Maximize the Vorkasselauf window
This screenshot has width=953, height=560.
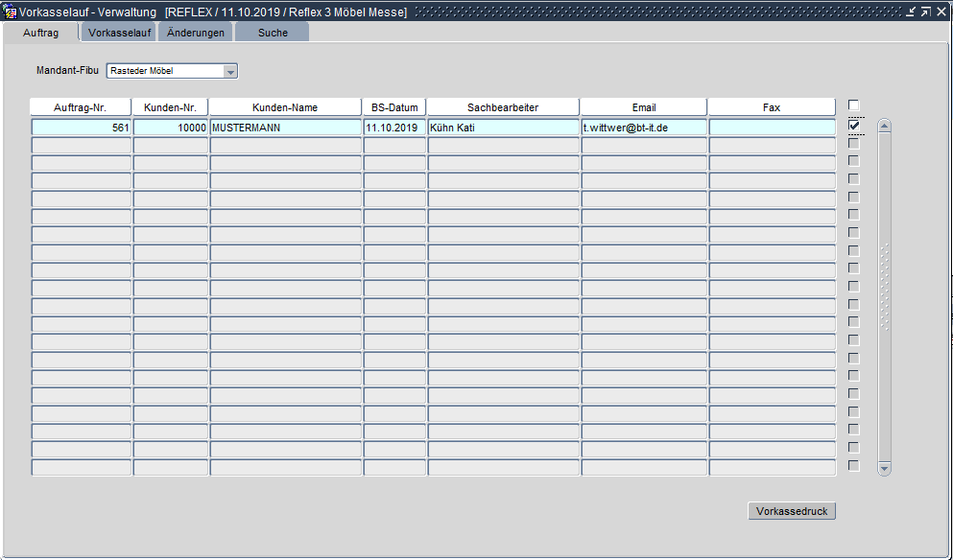tap(925, 12)
